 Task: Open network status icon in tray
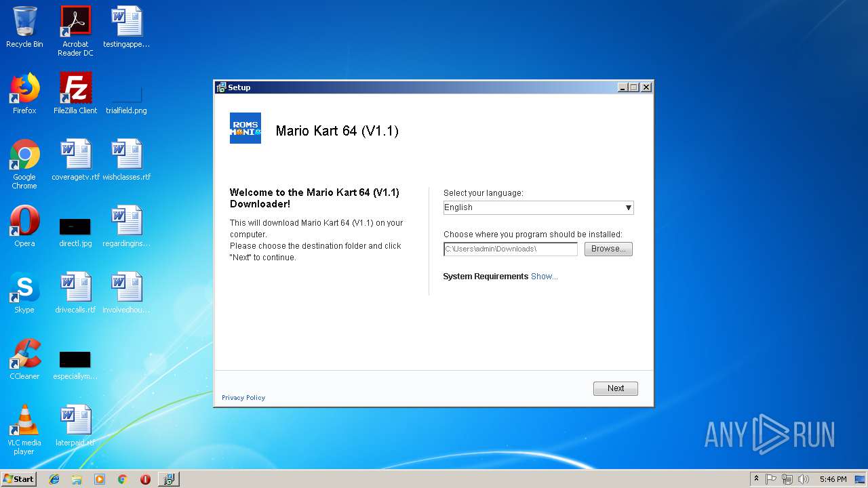coord(787,479)
